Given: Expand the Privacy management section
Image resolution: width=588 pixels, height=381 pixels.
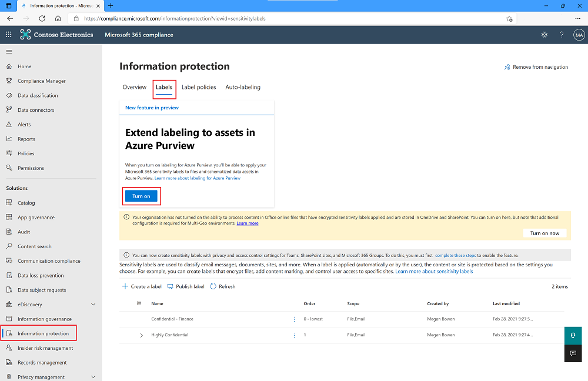Looking at the screenshot, I should [x=93, y=376].
